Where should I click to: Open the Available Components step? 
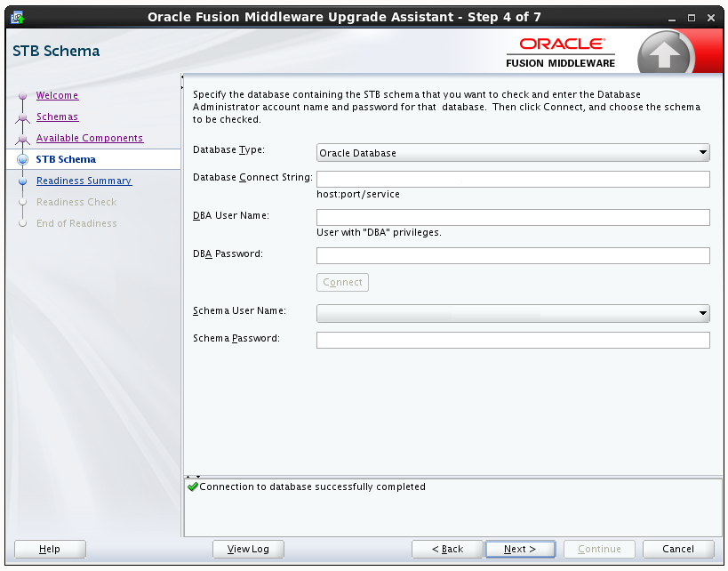click(90, 138)
